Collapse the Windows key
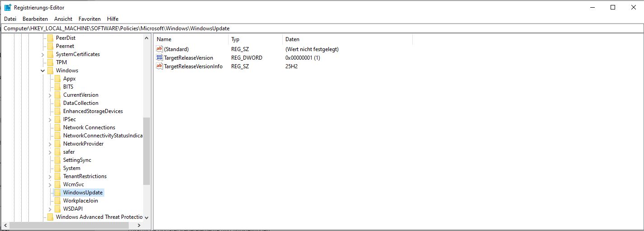The image size is (644, 231). (x=43, y=71)
